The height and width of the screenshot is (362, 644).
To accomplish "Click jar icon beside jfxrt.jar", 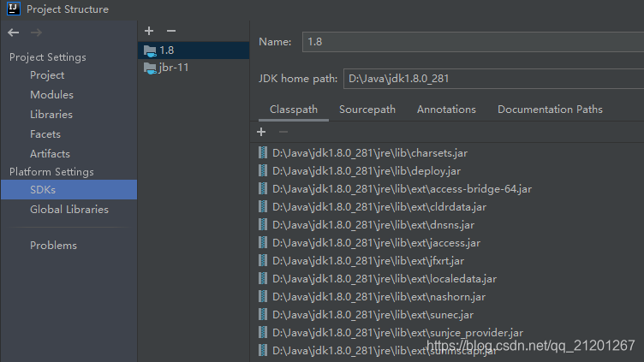I will 263,261.
